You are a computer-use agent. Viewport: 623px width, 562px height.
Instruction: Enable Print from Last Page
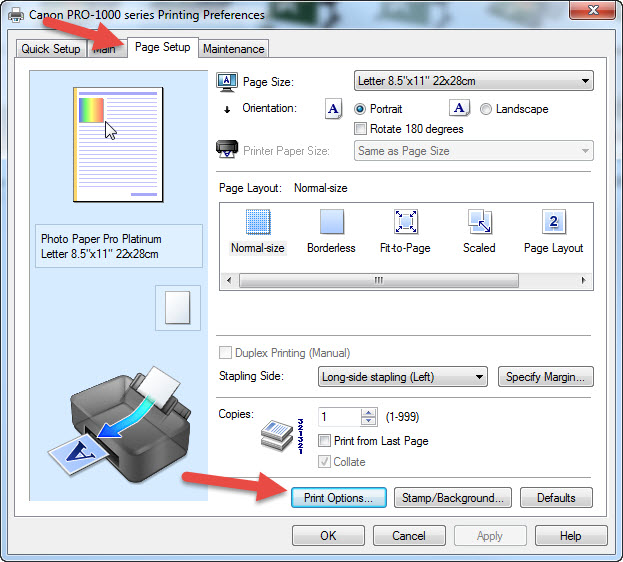coord(324,440)
